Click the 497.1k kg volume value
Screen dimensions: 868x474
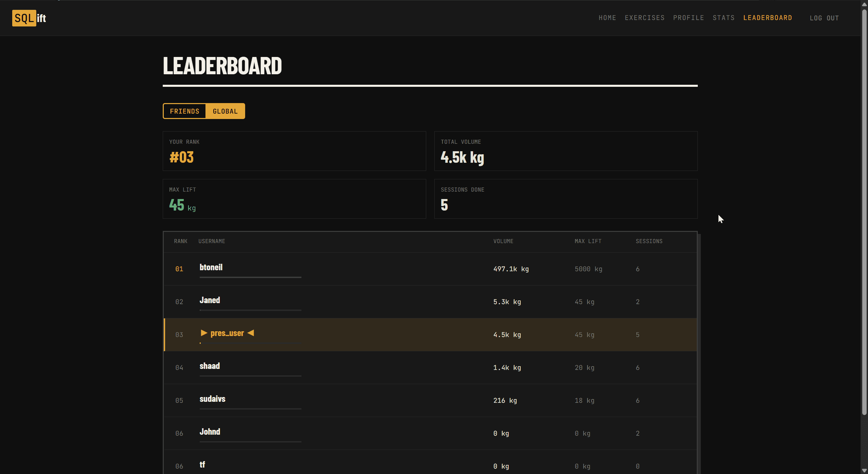click(511, 269)
